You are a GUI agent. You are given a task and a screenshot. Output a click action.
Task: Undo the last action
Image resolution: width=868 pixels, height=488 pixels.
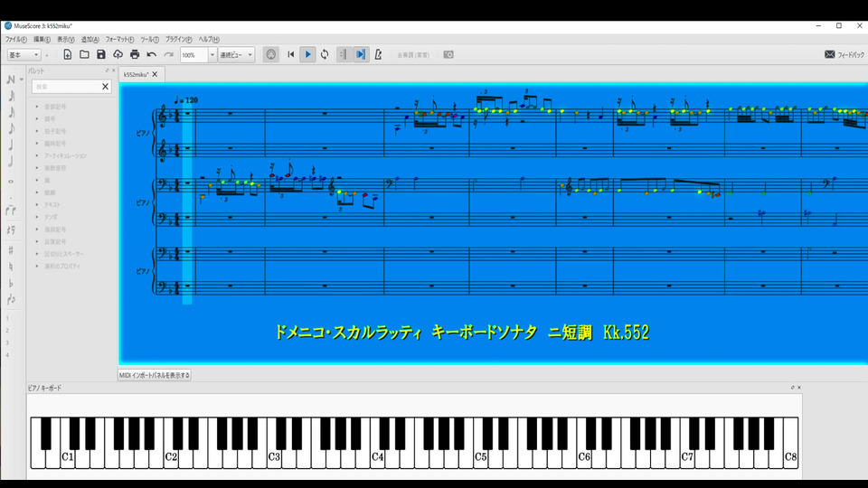tap(152, 54)
